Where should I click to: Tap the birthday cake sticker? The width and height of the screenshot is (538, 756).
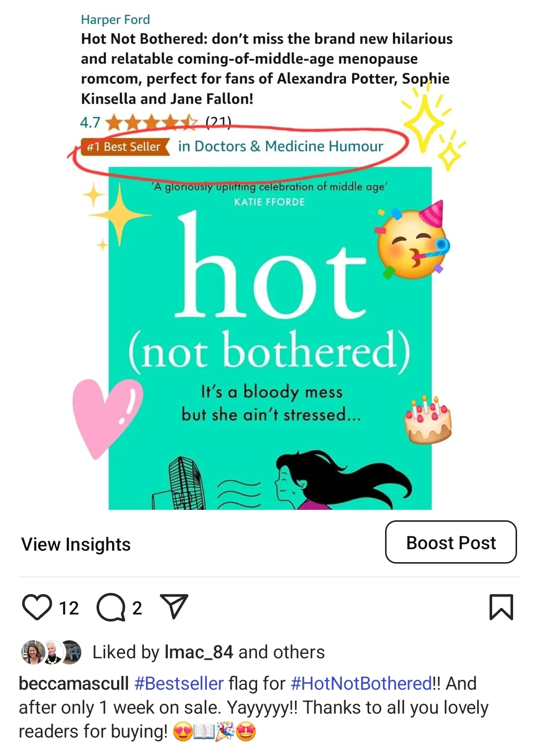(x=428, y=420)
